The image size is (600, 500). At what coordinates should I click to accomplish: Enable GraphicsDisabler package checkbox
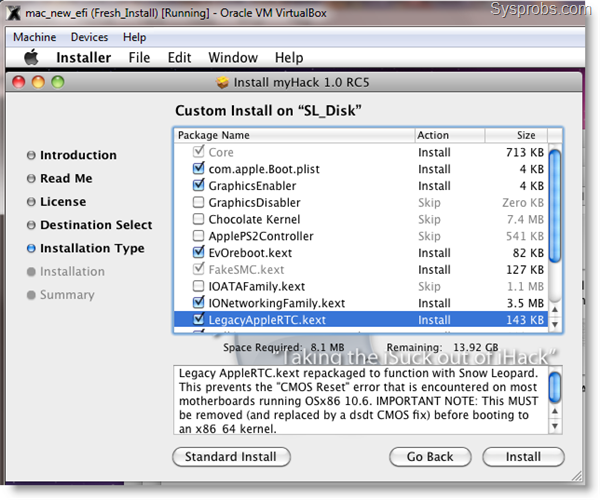click(x=198, y=202)
